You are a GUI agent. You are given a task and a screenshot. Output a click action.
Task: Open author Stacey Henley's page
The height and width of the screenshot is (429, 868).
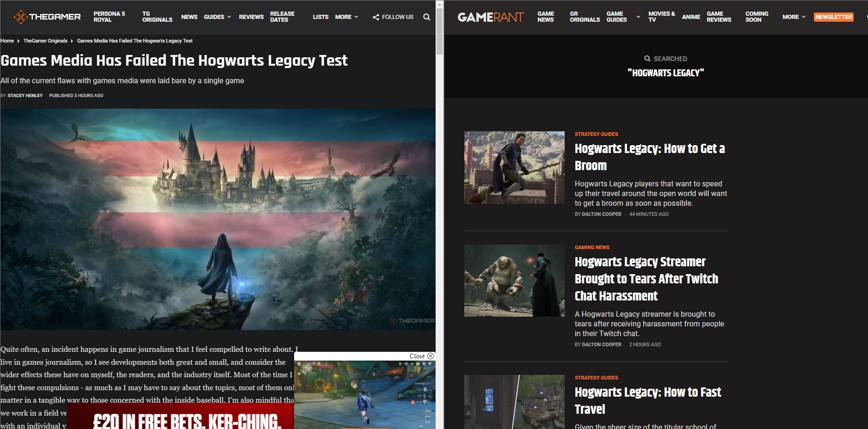point(25,96)
